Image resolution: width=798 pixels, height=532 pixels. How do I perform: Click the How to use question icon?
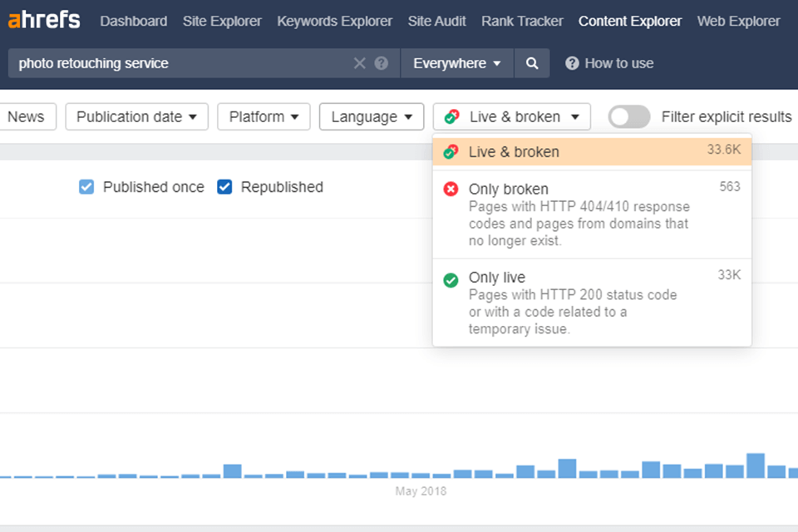(572, 63)
